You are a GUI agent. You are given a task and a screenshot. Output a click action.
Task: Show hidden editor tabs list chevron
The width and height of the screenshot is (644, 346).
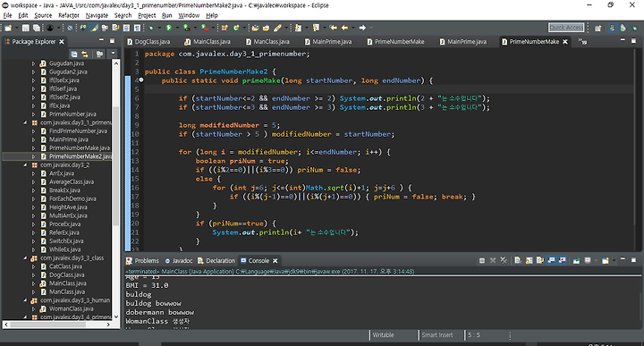pos(582,41)
